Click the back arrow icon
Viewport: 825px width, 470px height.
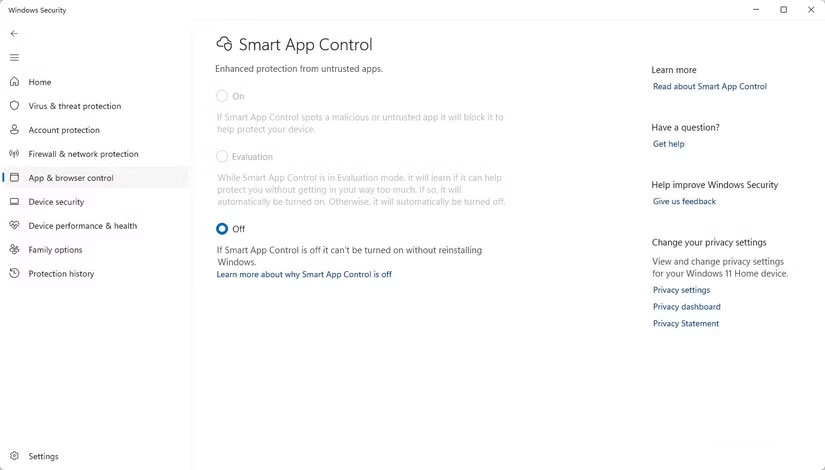[14, 33]
